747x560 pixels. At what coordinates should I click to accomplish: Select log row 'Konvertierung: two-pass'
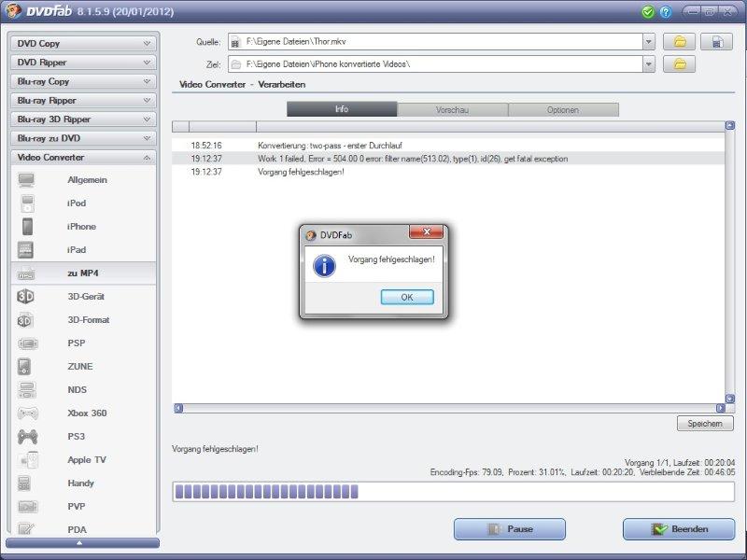click(x=448, y=146)
